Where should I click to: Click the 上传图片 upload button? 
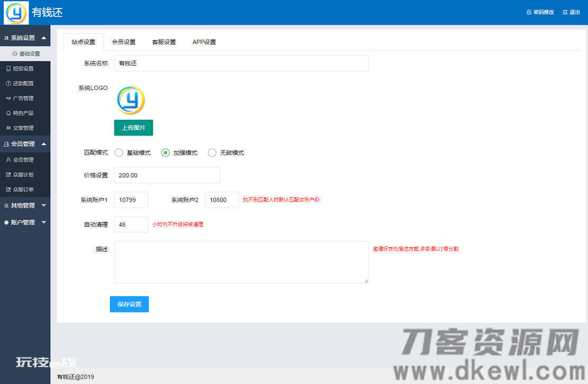point(133,128)
